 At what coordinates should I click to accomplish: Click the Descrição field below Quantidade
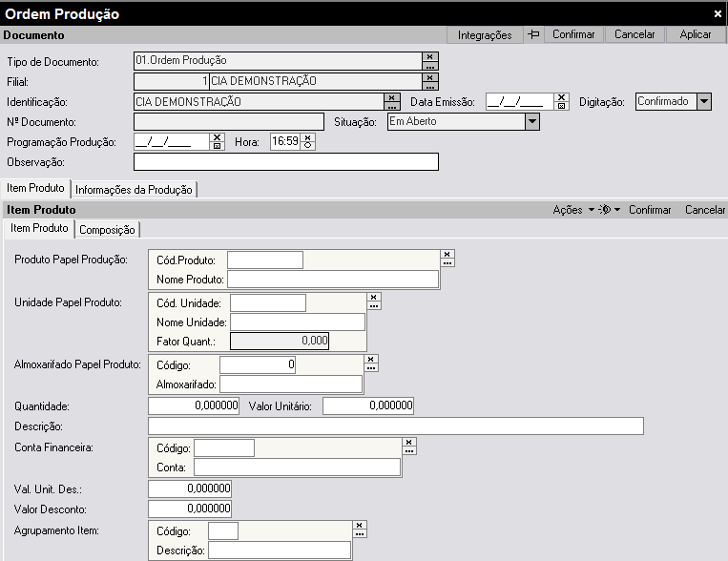point(396,426)
